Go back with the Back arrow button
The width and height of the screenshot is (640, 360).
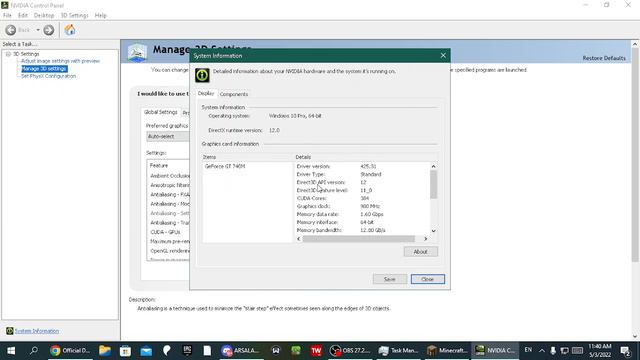tap(11, 30)
